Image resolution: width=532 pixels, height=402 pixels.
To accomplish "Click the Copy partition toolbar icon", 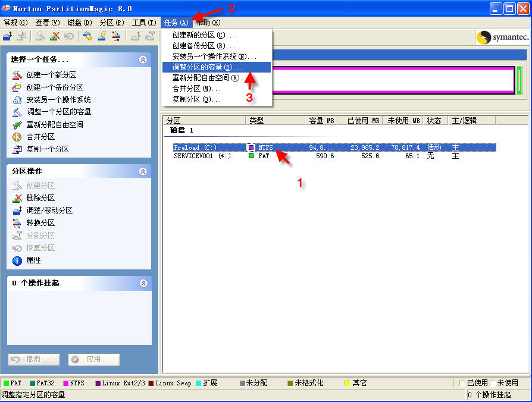I will coord(21,36).
